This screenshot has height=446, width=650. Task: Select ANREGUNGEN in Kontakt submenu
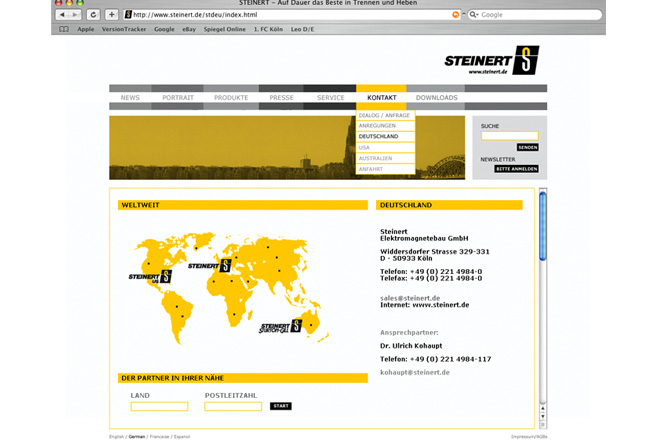[385, 126]
